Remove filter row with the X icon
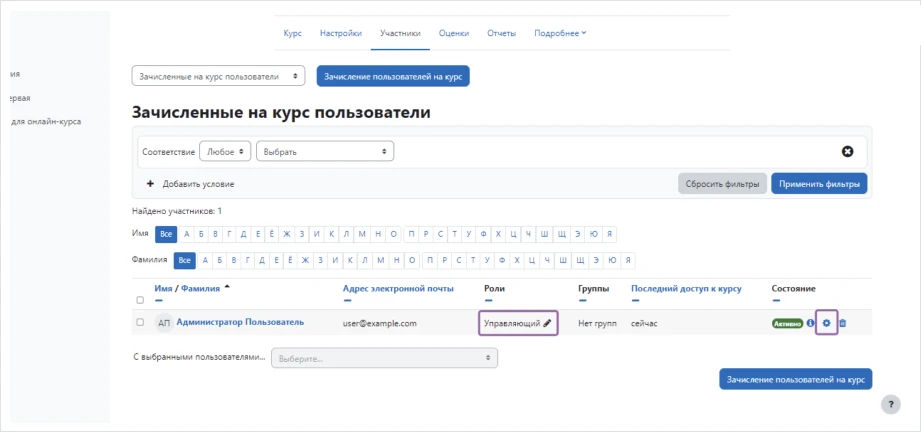This screenshot has height=432, width=921. pos(847,152)
